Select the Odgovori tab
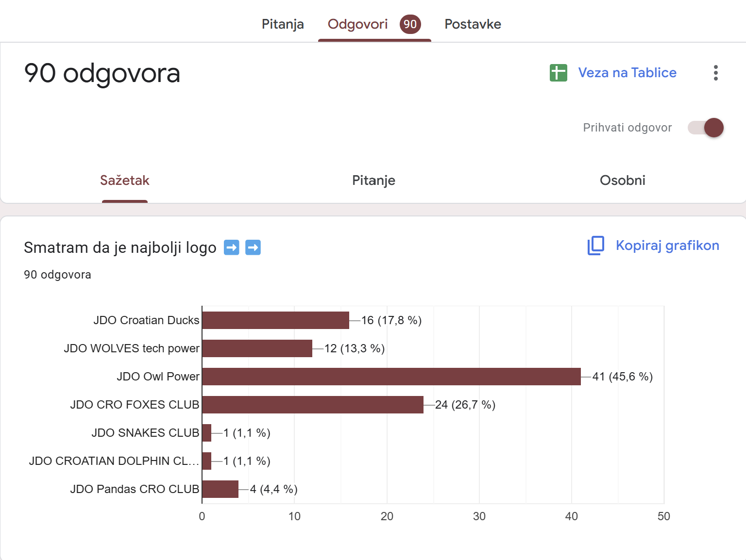Viewport: 746px width, 560px height. [x=358, y=24]
